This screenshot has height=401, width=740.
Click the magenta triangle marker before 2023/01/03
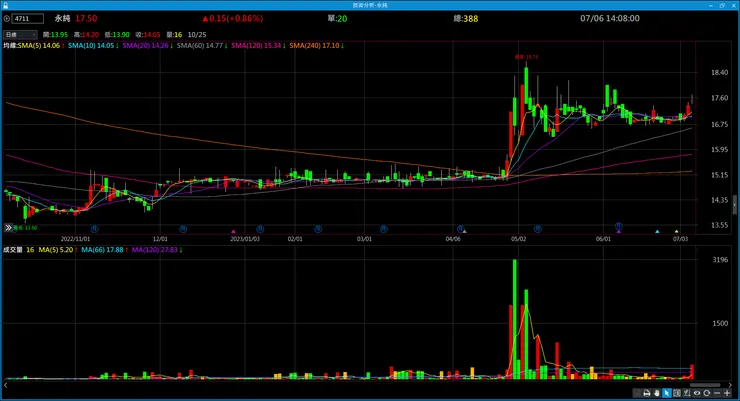point(233,232)
